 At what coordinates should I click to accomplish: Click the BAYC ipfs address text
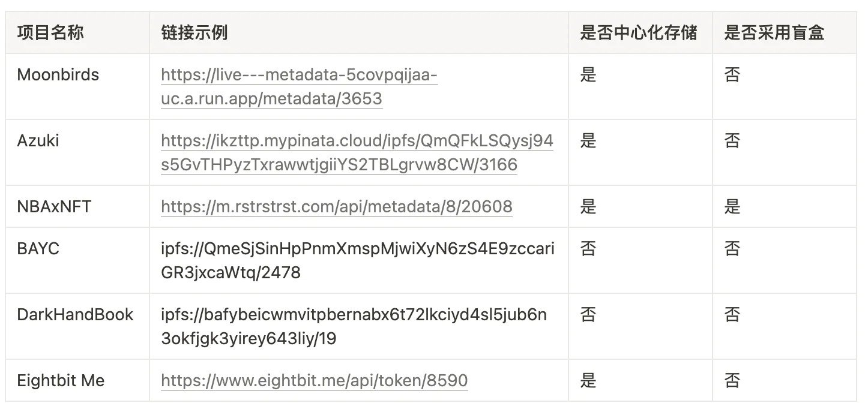tap(357, 261)
